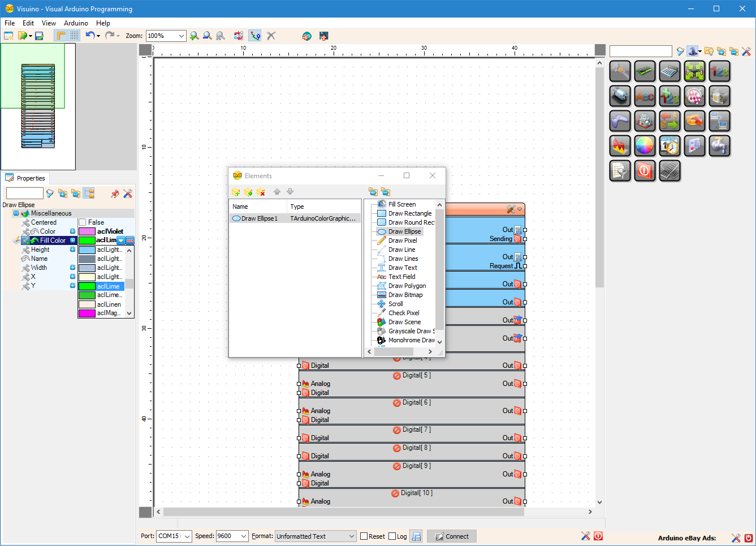
Task: Enable the Reset checkbox
Action: [x=364, y=536]
